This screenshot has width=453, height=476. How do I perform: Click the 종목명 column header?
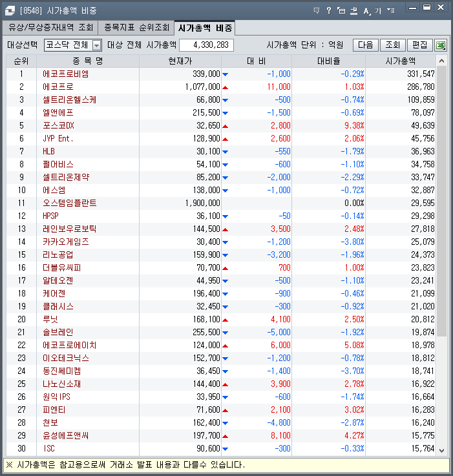coord(88,61)
